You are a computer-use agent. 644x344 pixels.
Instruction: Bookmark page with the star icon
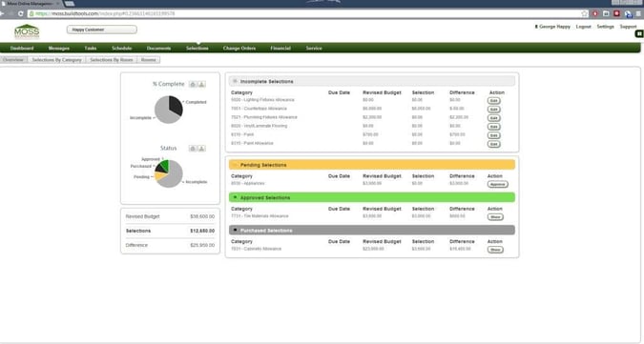[x=584, y=13]
